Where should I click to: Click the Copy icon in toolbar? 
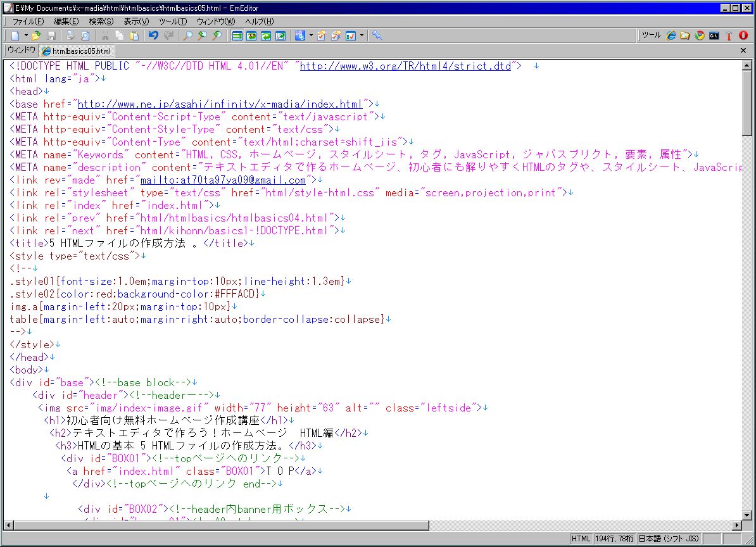pyautogui.click(x=120, y=35)
